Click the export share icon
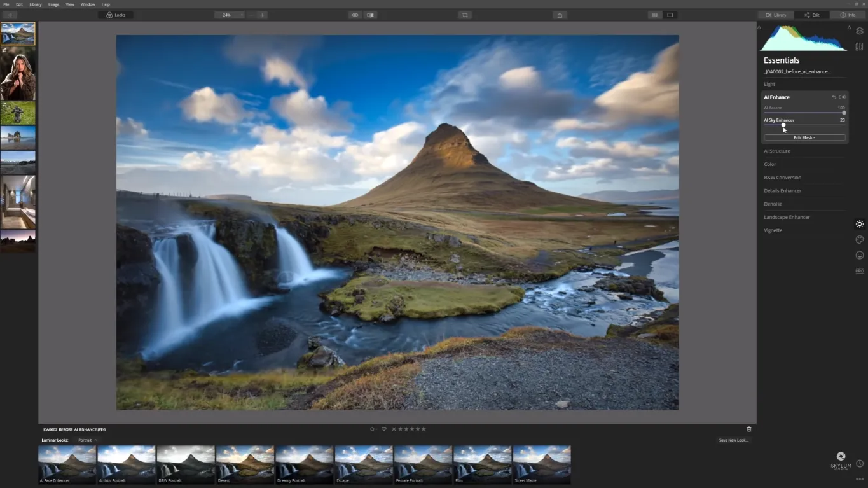 click(560, 15)
